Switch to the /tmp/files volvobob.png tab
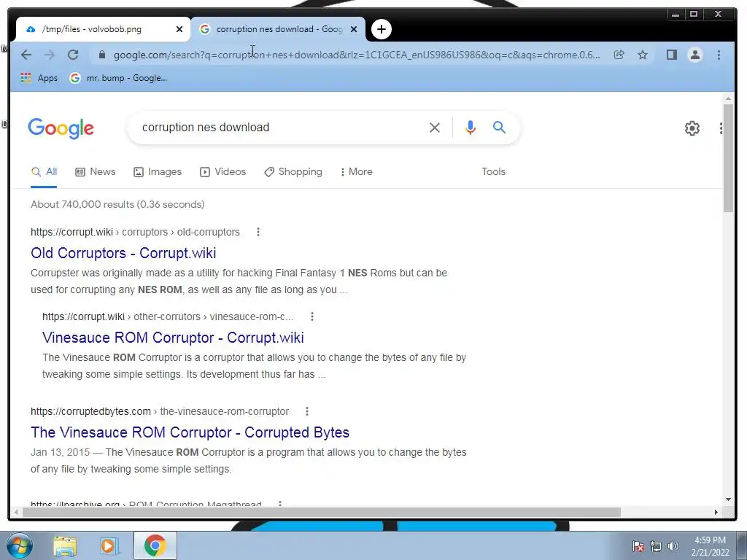Viewport: 747px width, 560px height. 104,29
